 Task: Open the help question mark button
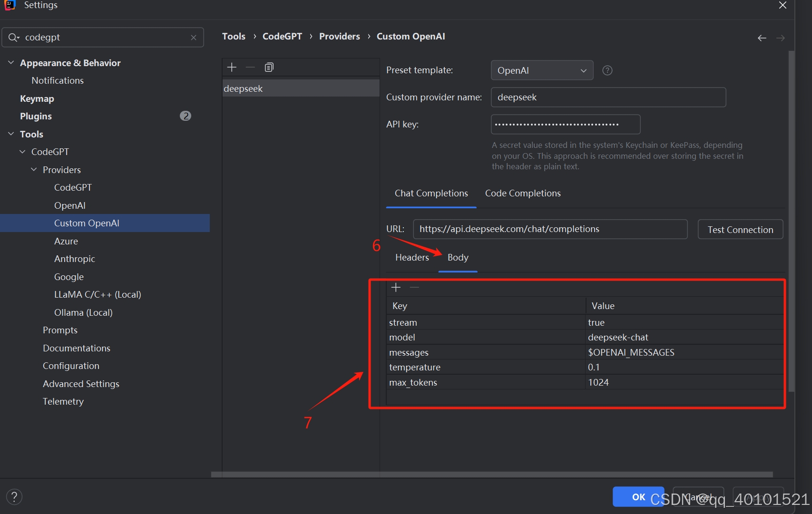(14, 497)
